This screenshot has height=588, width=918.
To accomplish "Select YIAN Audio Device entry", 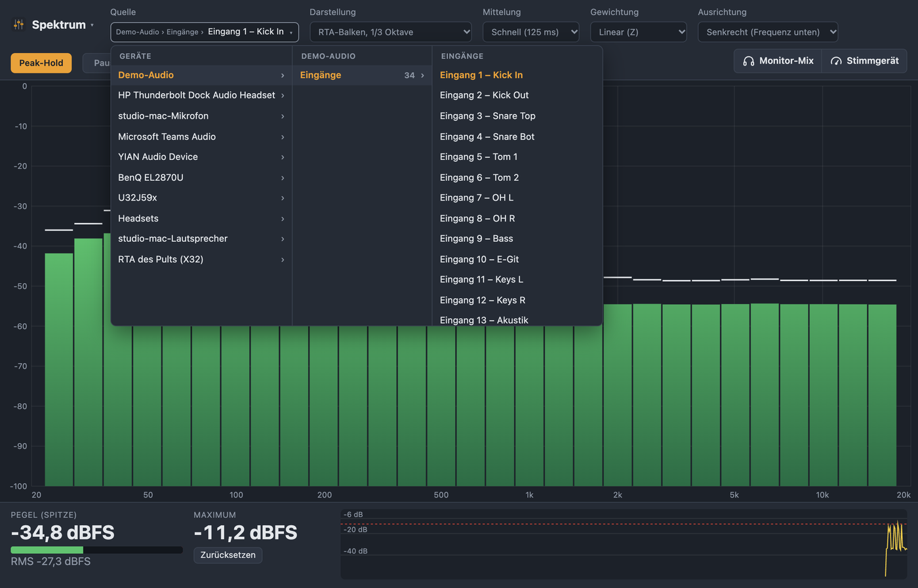I will click(x=201, y=157).
